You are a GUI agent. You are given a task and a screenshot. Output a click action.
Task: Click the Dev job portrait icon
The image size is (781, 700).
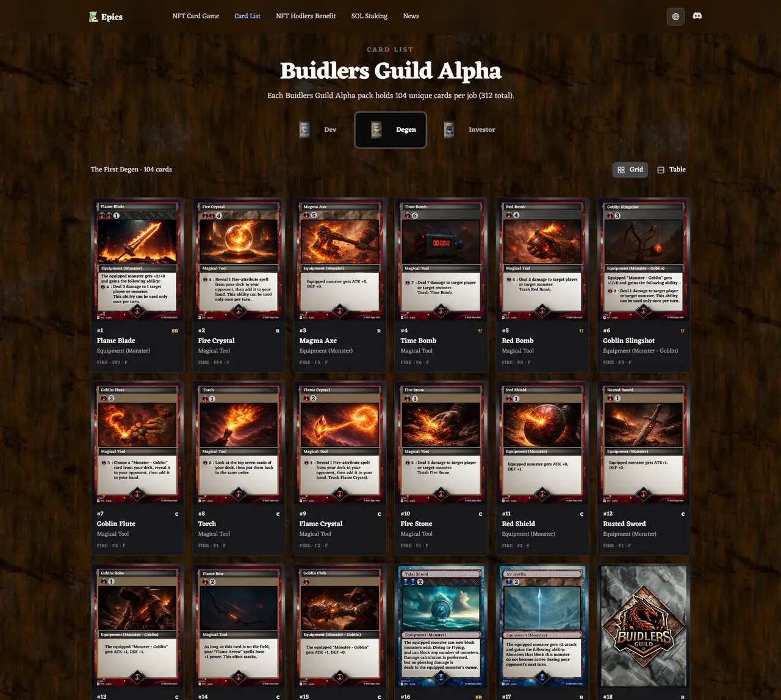304,129
